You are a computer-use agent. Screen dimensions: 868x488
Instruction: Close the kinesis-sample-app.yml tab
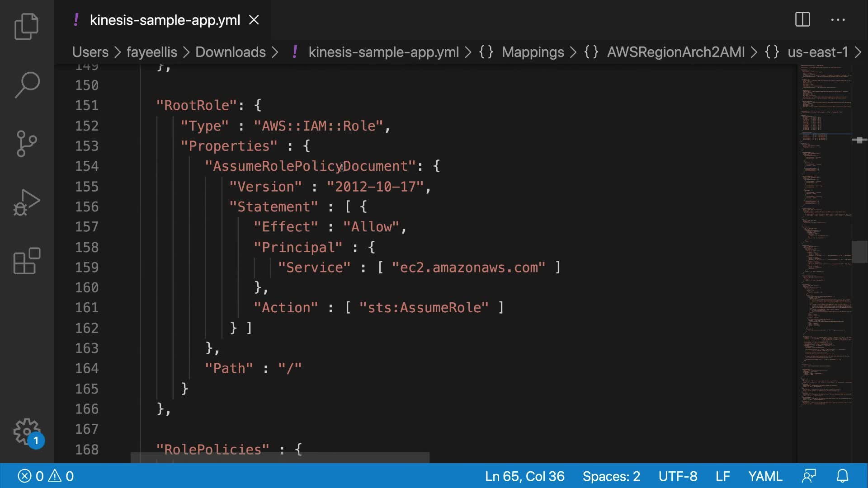[x=254, y=20]
